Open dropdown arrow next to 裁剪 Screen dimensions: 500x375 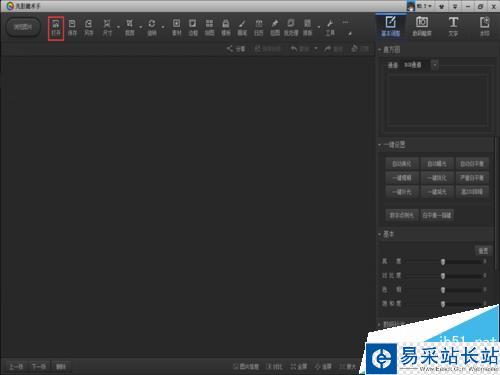click(140, 27)
